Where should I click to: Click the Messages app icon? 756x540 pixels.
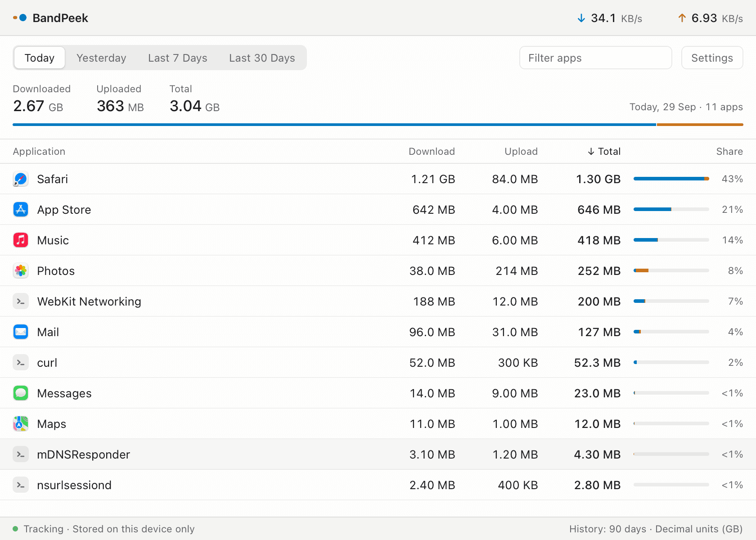pos(21,393)
